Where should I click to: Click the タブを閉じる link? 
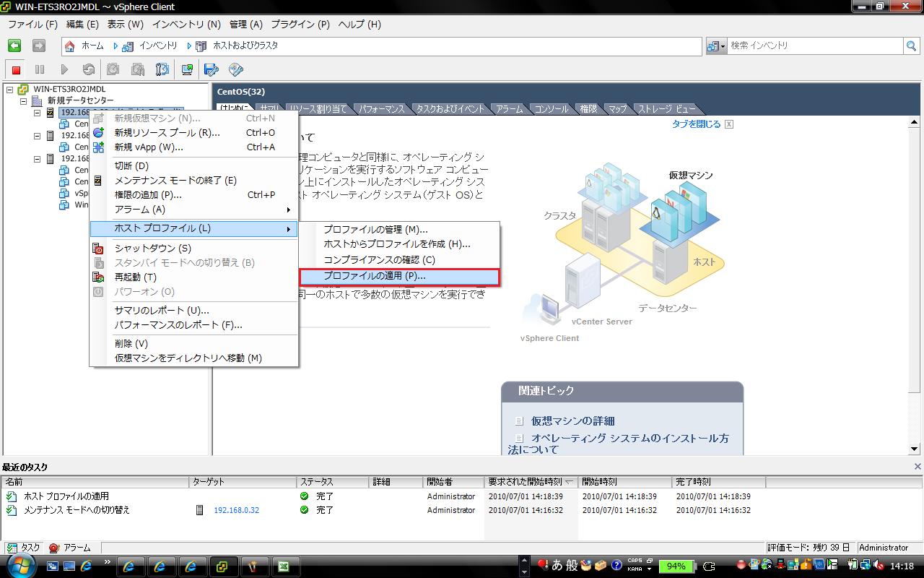696,124
